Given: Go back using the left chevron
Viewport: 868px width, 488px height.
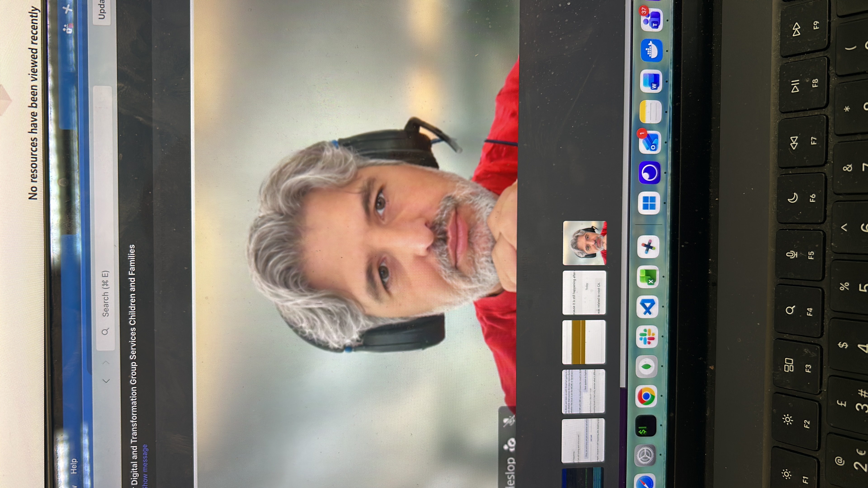Looking at the screenshot, I should [x=106, y=381].
